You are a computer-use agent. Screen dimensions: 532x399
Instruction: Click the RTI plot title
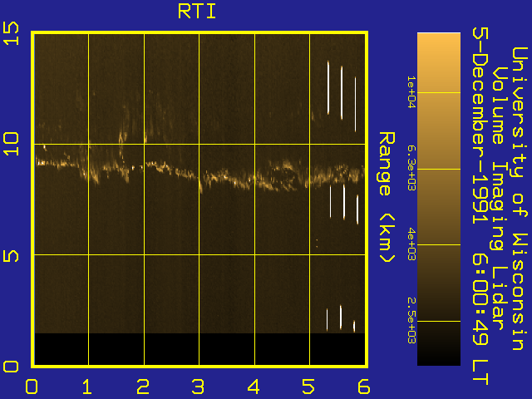pos(197,12)
